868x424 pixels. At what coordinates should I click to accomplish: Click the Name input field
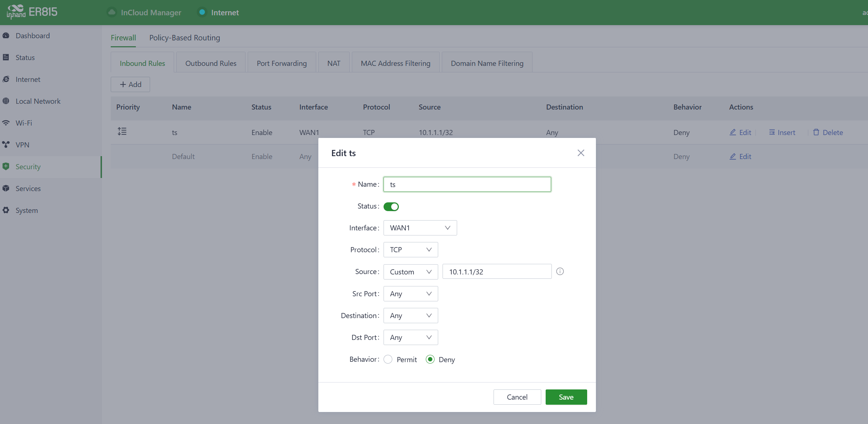coord(467,185)
